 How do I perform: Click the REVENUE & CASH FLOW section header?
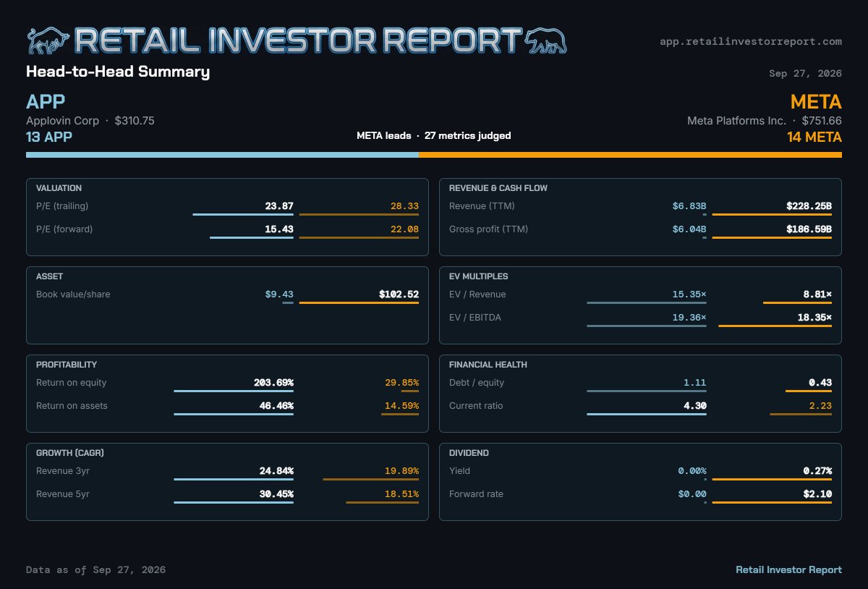[x=498, y=188]
